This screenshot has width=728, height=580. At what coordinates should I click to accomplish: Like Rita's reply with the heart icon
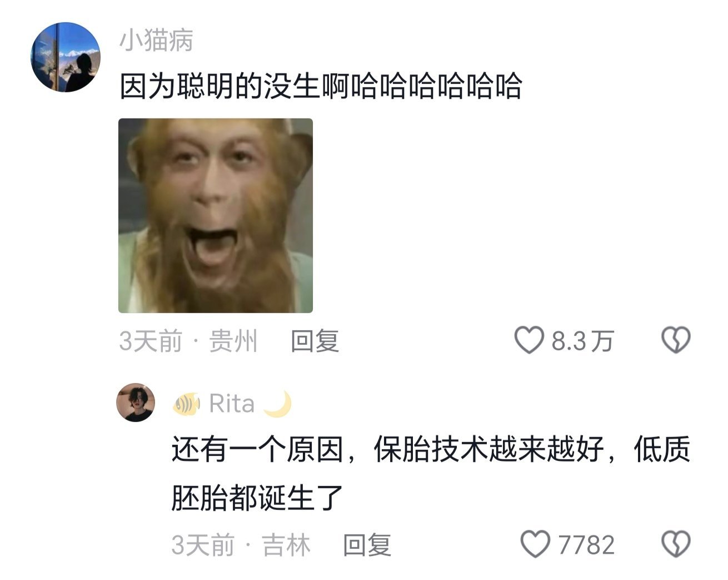[x=535, y=544]
